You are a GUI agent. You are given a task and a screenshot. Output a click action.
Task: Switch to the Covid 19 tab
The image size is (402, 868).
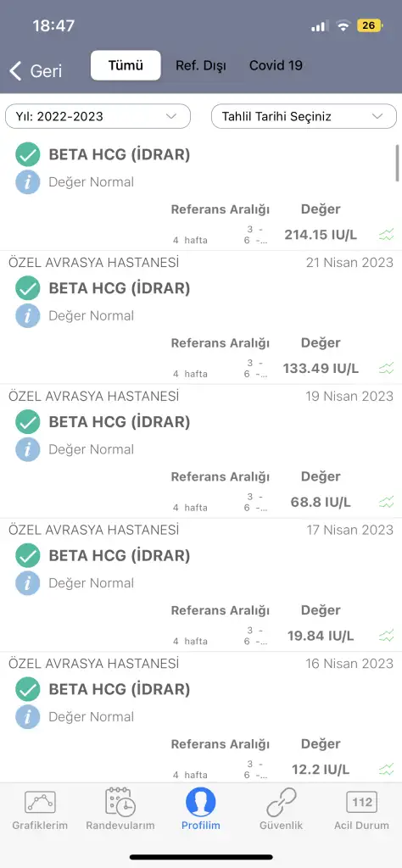click(x=276, y=65)
